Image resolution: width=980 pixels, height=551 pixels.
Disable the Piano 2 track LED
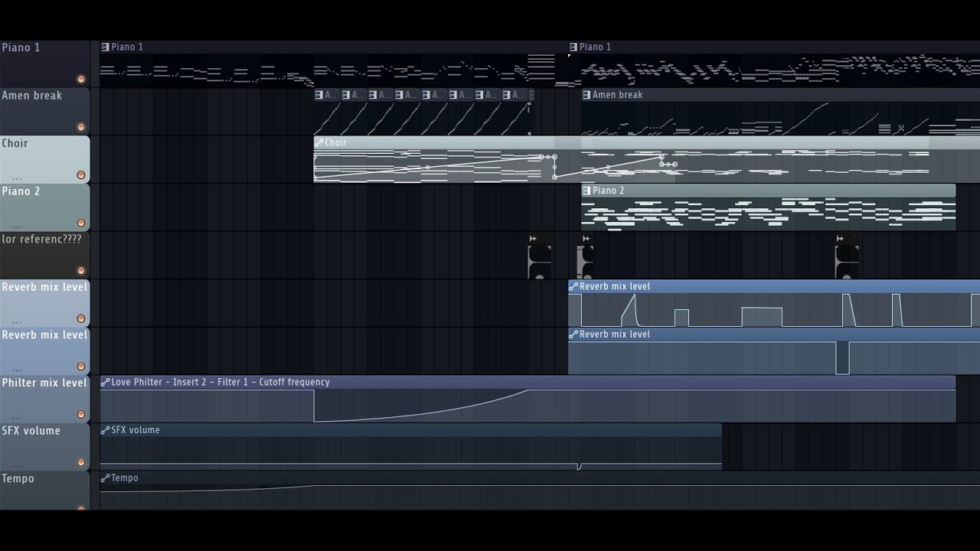pyautogui.click(x=80, y=223)
